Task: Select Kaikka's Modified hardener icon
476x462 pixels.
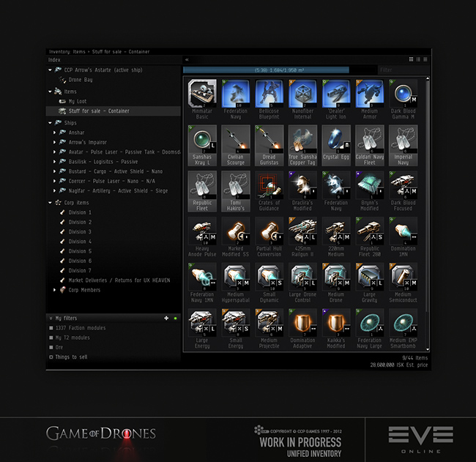Action: point(336,323)
